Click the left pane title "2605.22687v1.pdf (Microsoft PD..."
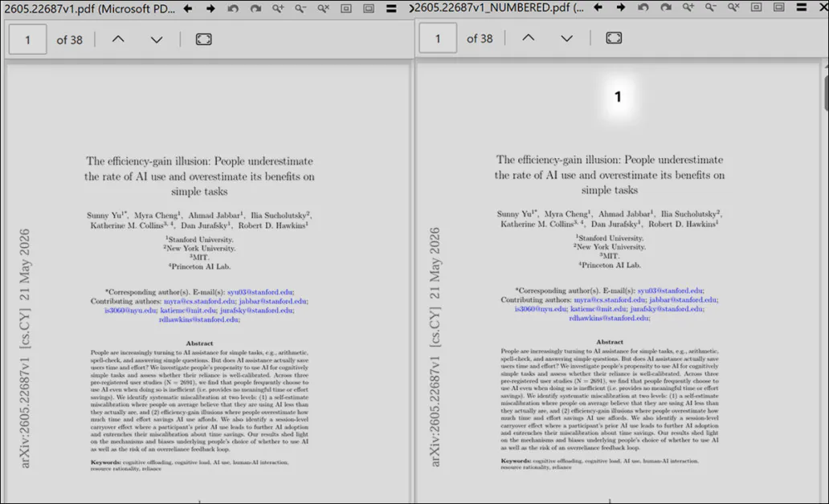The width and height of the screenshot is (829, 504). (x=89, y=9)
